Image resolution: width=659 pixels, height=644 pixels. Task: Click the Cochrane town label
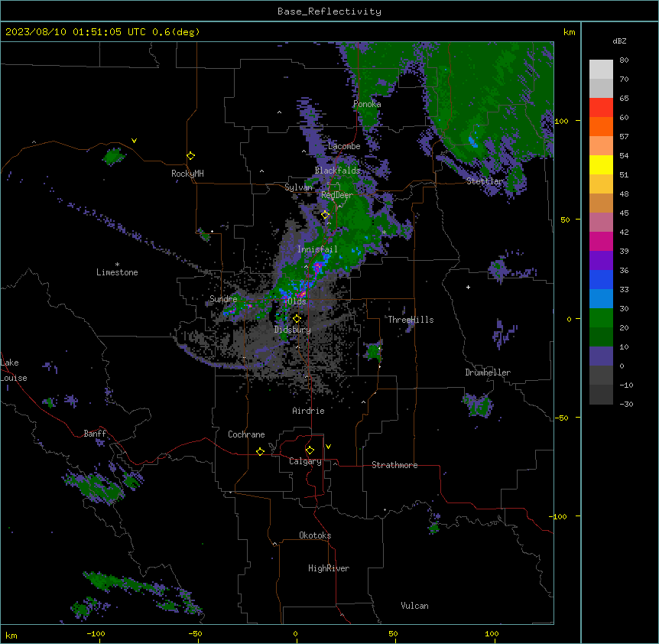246,434
